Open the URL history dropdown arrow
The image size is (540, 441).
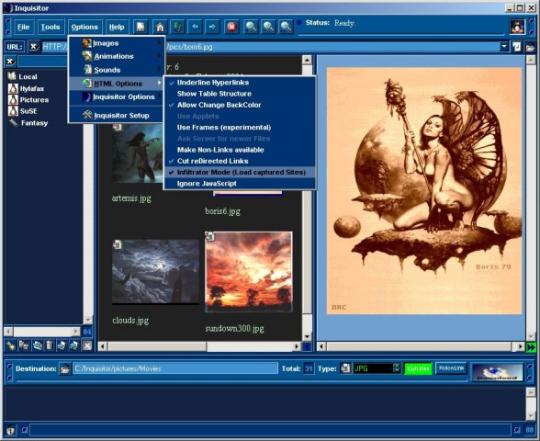(504, 46)
